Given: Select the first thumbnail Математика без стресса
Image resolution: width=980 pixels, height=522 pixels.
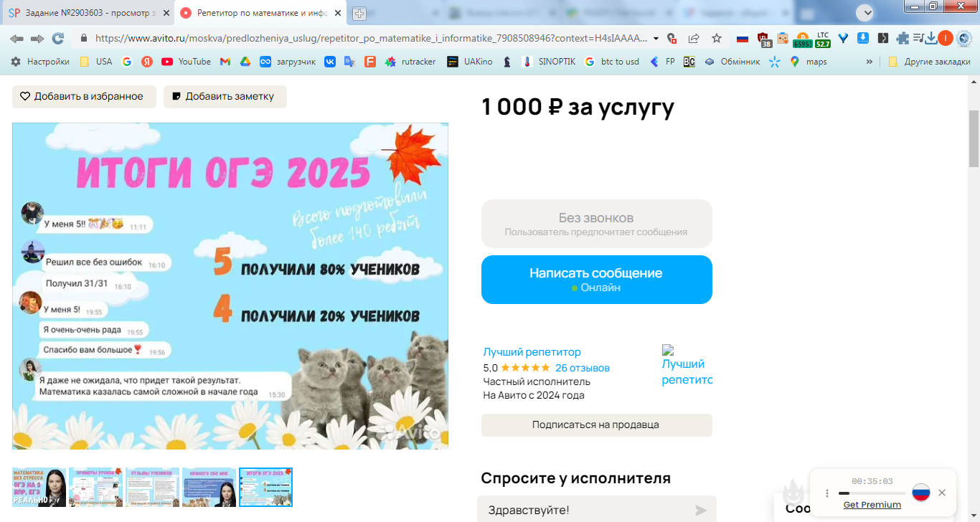Looking at the screenshot, I should pos(39,487).
